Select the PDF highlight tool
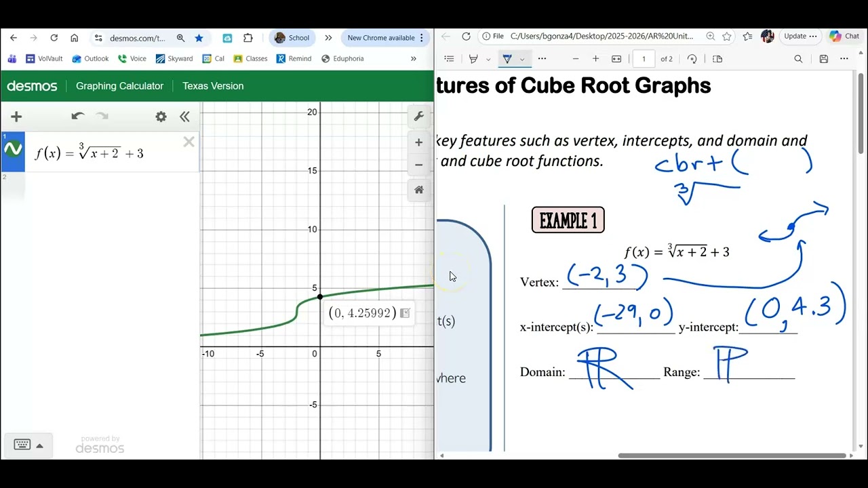Screen dimensions: 868x488 coord(474,59)
